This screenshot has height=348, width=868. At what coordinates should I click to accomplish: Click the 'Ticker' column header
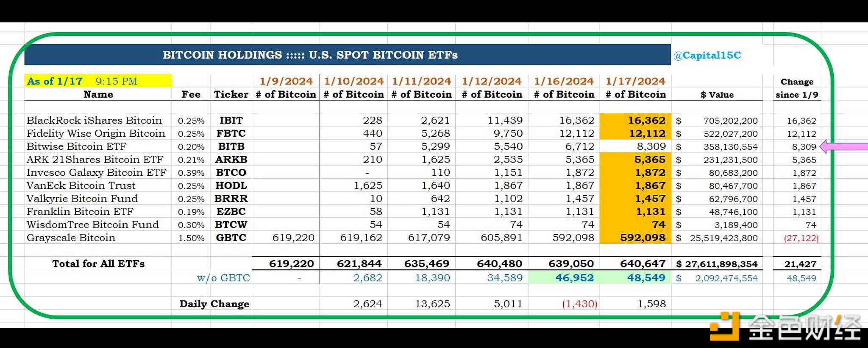pos(231,94)
